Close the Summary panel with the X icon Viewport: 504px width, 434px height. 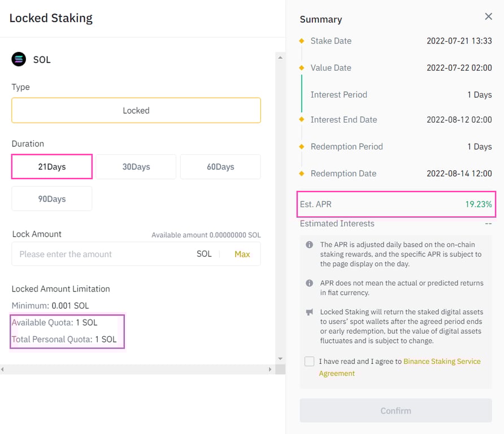click(x=488, y=16)
